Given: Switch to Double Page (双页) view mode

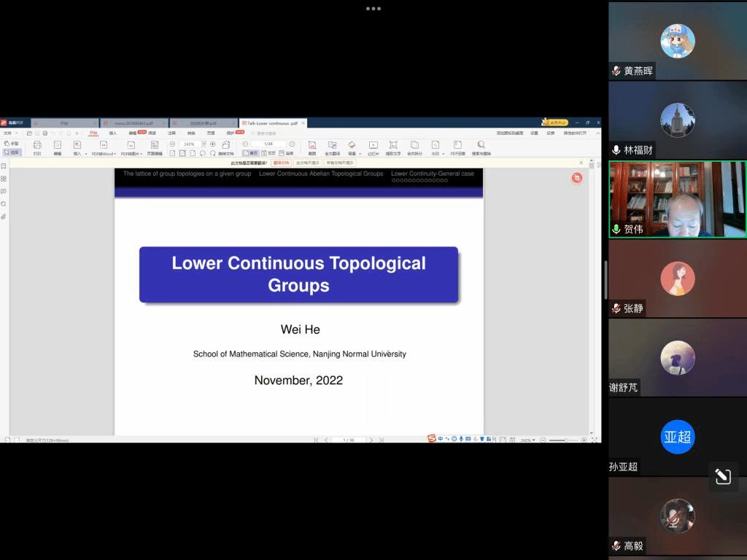Looking at the screenshot, I should (x=268, y=153).
